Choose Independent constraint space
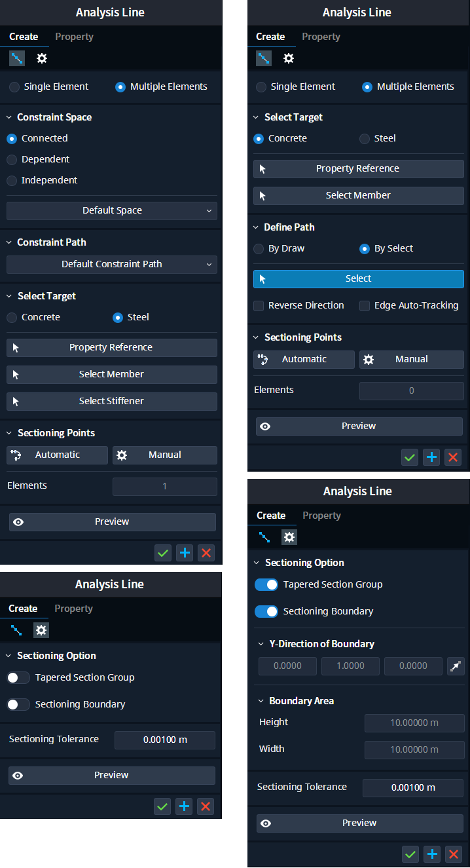470x868 pixels. pyautogui.click(x=12, y=180)
